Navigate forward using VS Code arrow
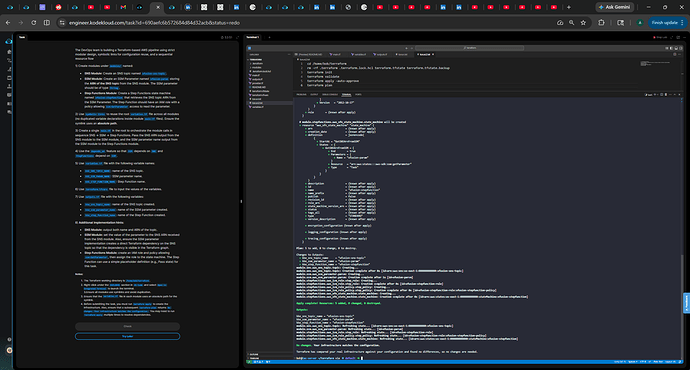The width and height of the screenshot is (690, 370). coord(412,48)
